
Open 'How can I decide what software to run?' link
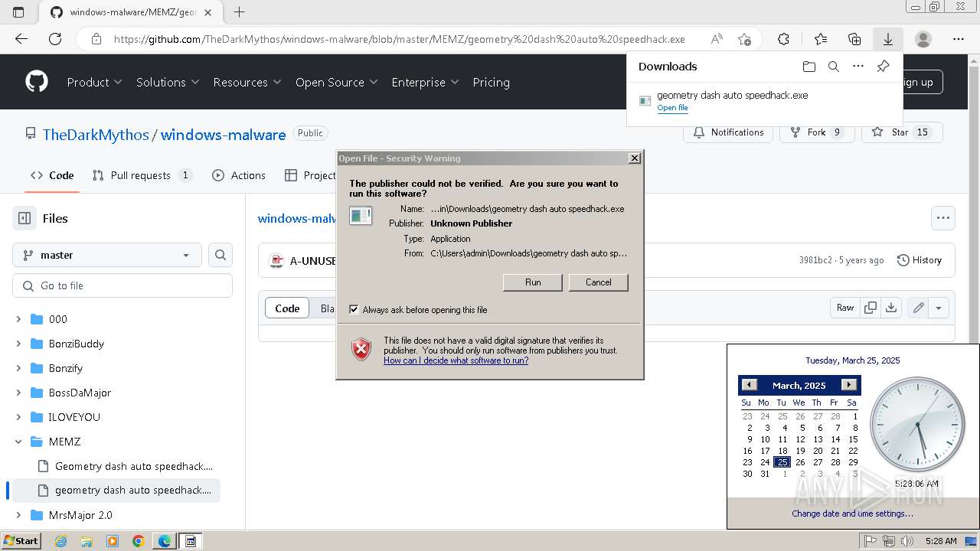[x=456, y=360]
